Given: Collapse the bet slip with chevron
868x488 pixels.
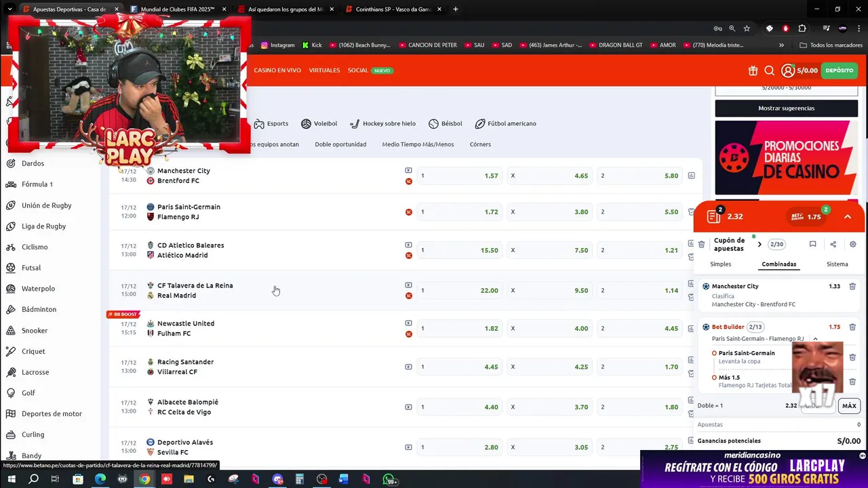Looking at the screenshot, I should click(x=847, y=217).
